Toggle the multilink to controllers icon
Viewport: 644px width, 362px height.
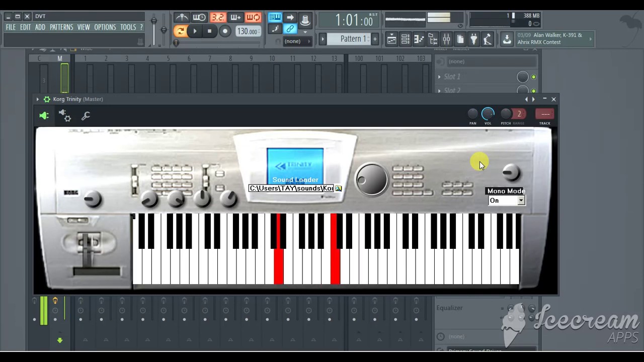(290, 29)
